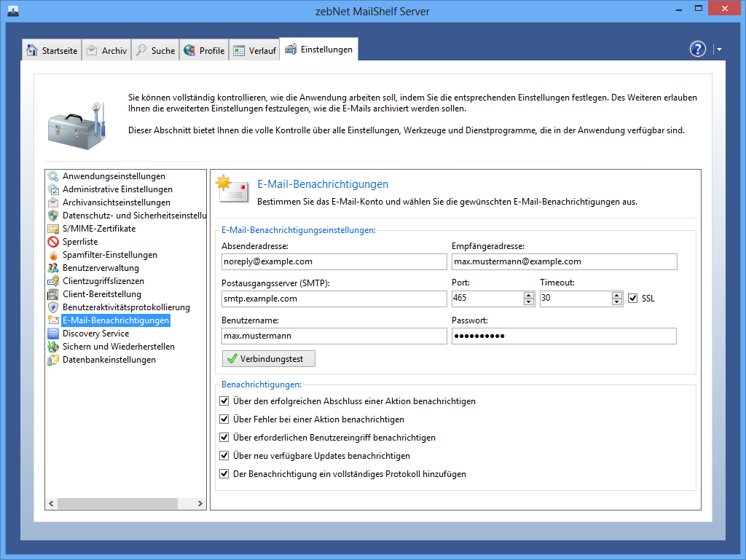746x560 pixels.
Task: Switch to the Archiv tab
Action: [x=106, y=50]
